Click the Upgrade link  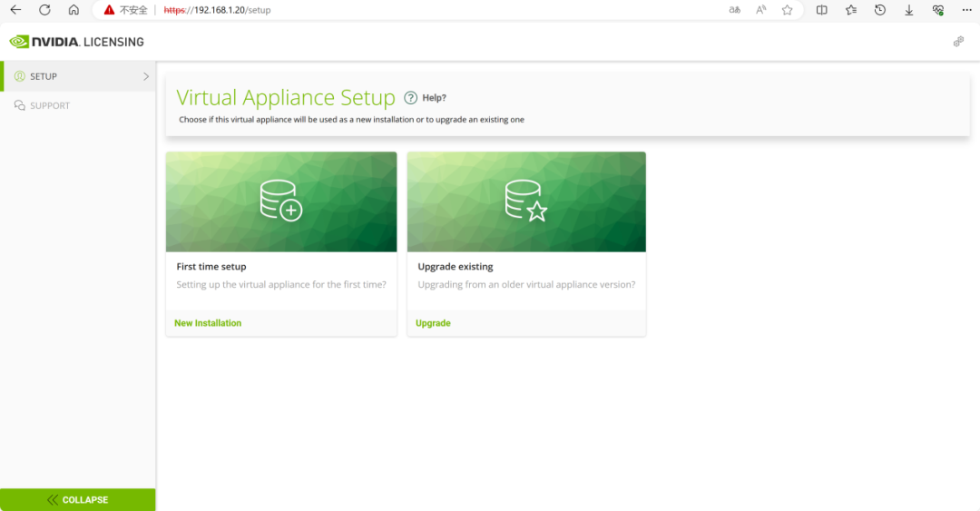[433, 323]
